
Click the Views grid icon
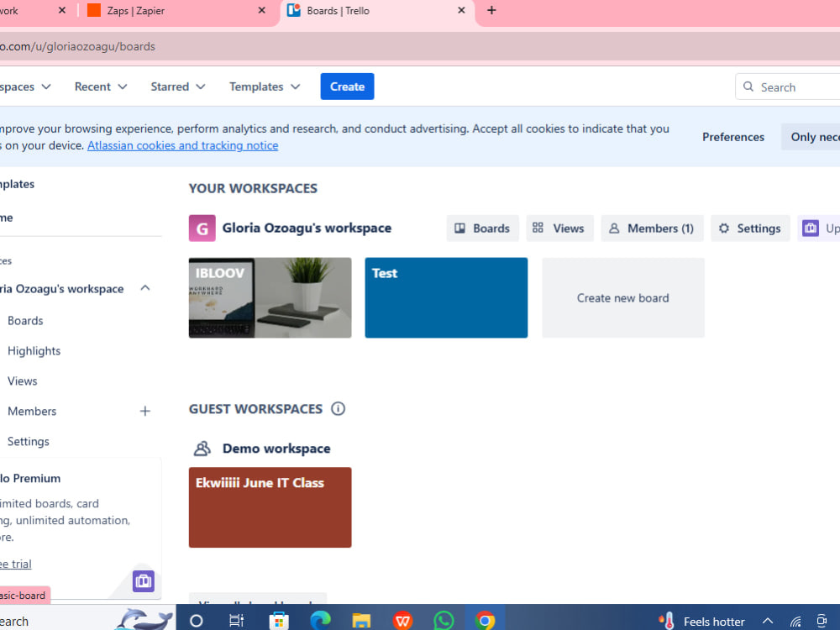coord(538,228)
